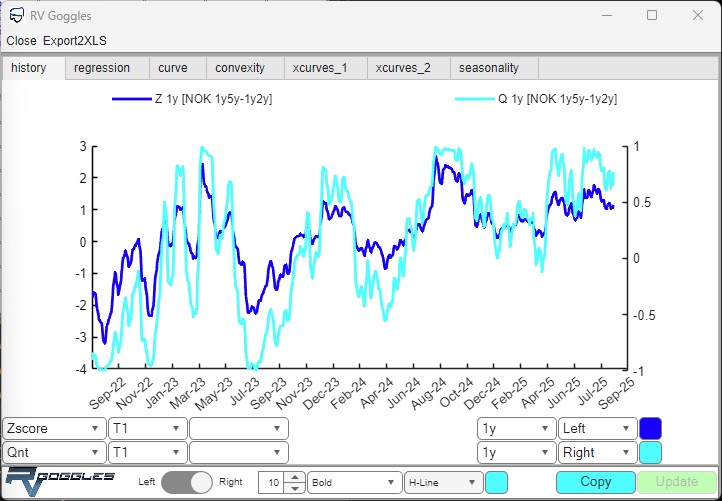Click the cyan H-Line color swatch
Viewport: 722px width, 501px height.
tap(496, 482)
